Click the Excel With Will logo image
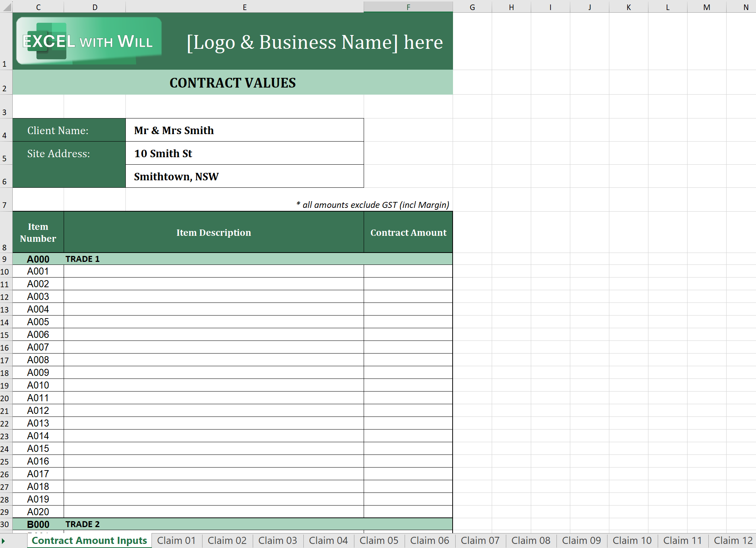The image size is (756, 548). point(89,41)
